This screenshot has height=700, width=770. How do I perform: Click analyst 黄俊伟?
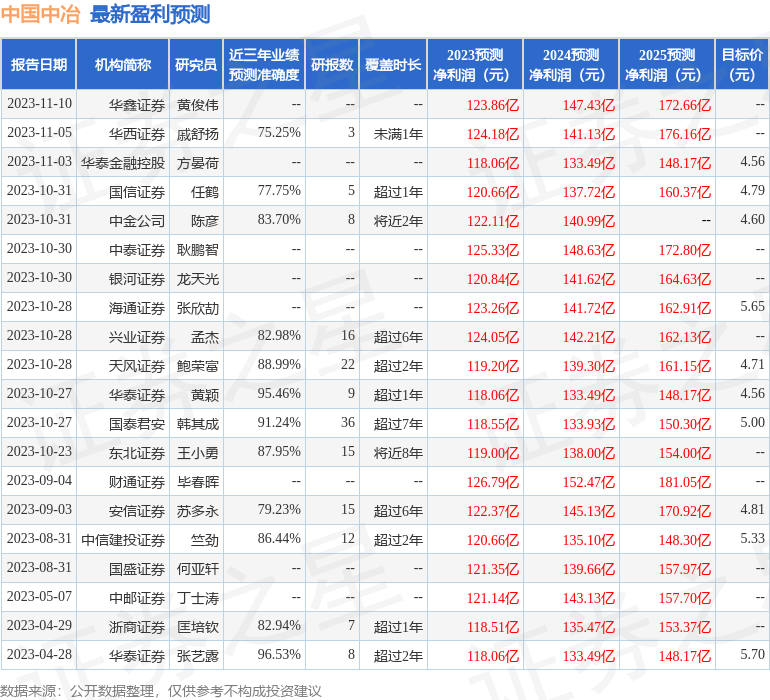pos(197,105)
